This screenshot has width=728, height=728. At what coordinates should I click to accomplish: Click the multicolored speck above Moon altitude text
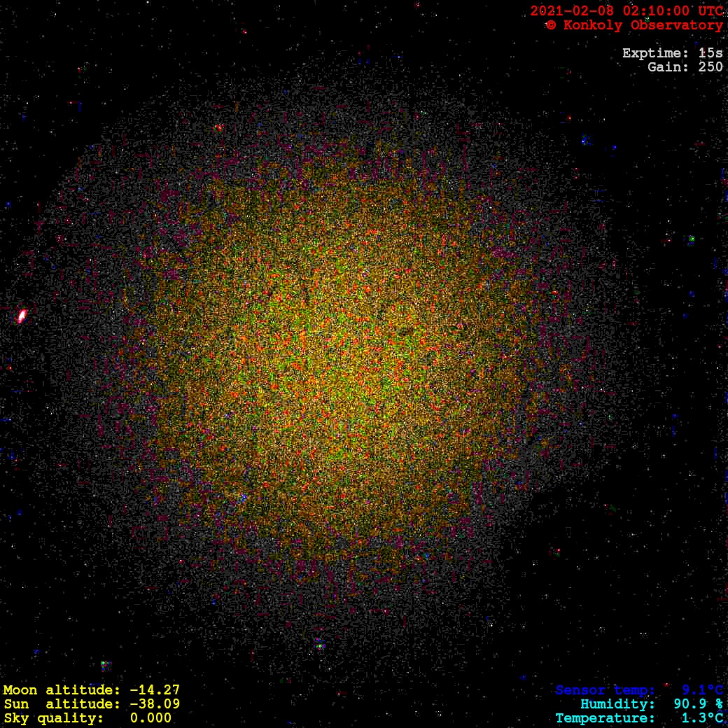click(x=104, y=664)
